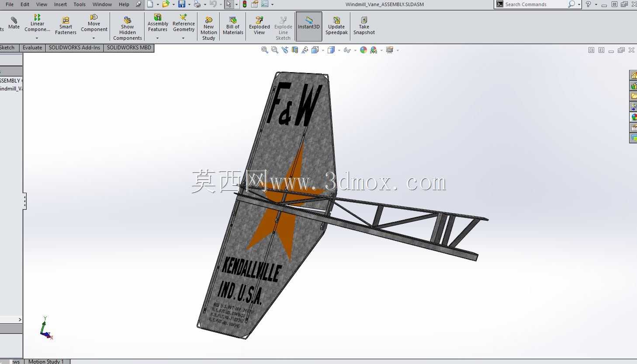Click the Select cursor tool

click(x=228, y=4)
